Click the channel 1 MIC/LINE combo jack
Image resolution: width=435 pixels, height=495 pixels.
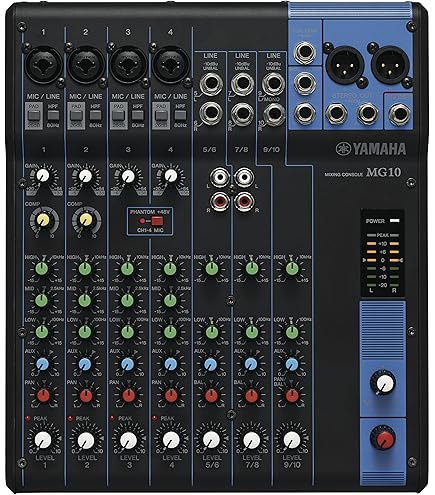[x=43, y=64]
